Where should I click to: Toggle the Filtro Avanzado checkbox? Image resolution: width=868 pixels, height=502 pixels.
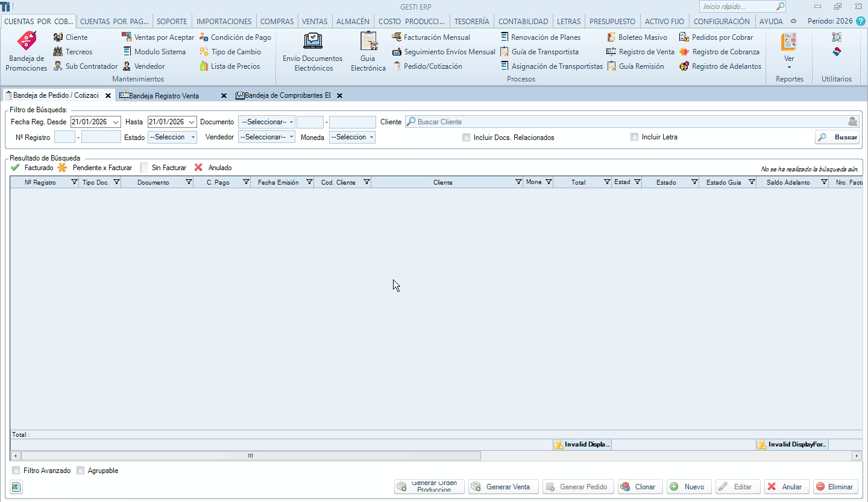[16, 471]
